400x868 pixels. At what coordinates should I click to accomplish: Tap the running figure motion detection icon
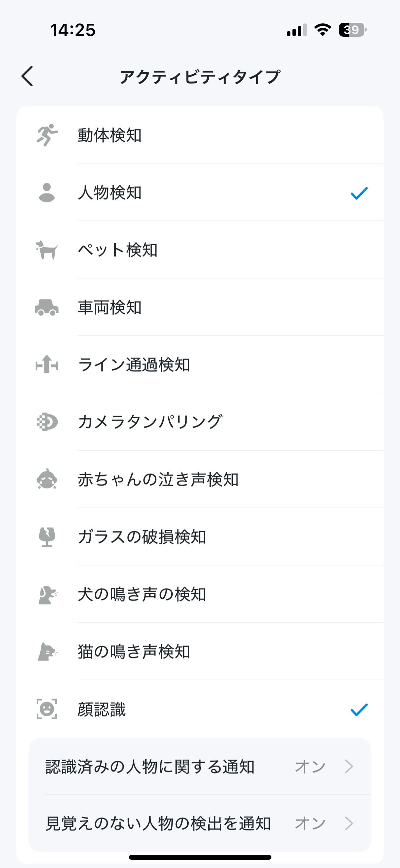[47, 135]
